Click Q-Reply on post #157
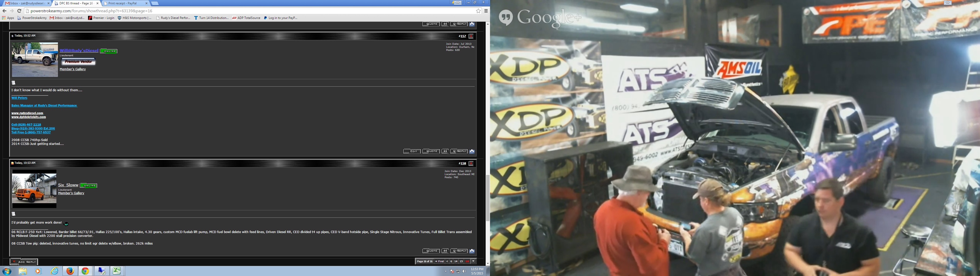This screenshot has height=276, width=980. 459,151
